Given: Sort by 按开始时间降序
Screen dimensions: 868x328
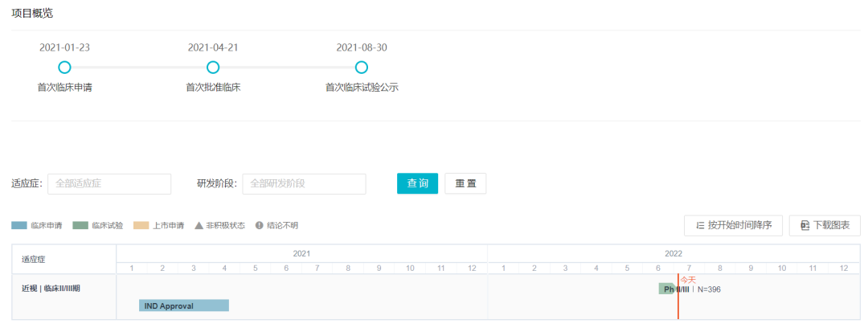Looking at the screenshot, I should 733,226.
